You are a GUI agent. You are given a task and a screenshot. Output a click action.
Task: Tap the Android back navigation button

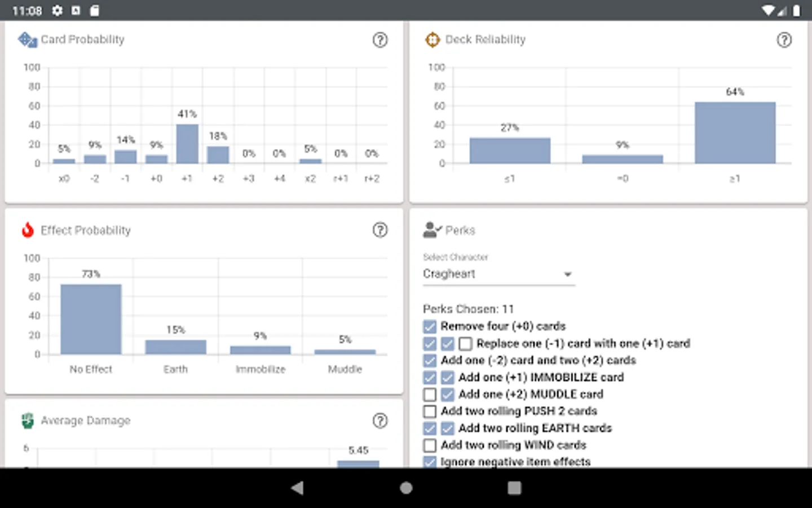[x=297, y=488]
